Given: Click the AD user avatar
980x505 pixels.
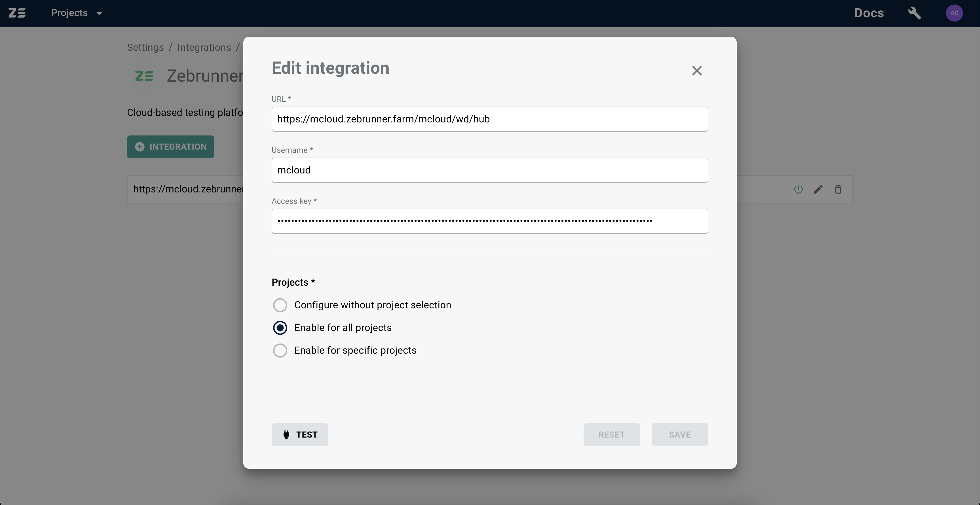Looking at the screenshot, I should coord(954,13).
